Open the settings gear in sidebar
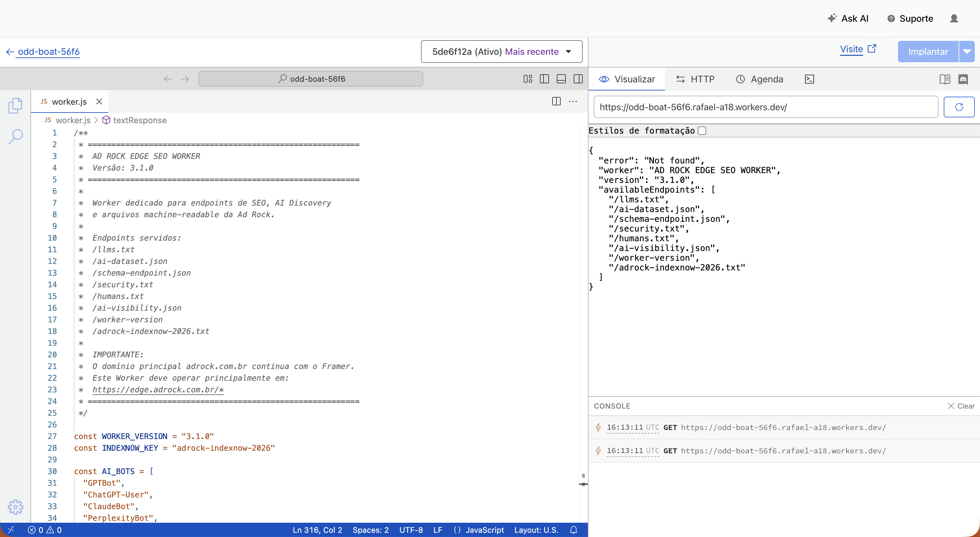Screen dimensions: 980x537 pos(15,507)
